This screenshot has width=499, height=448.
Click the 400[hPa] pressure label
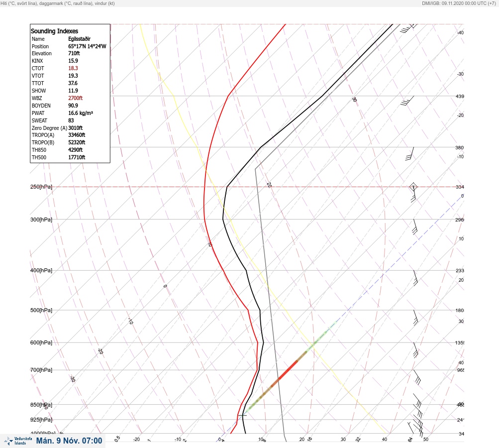(x=41, y=270)
